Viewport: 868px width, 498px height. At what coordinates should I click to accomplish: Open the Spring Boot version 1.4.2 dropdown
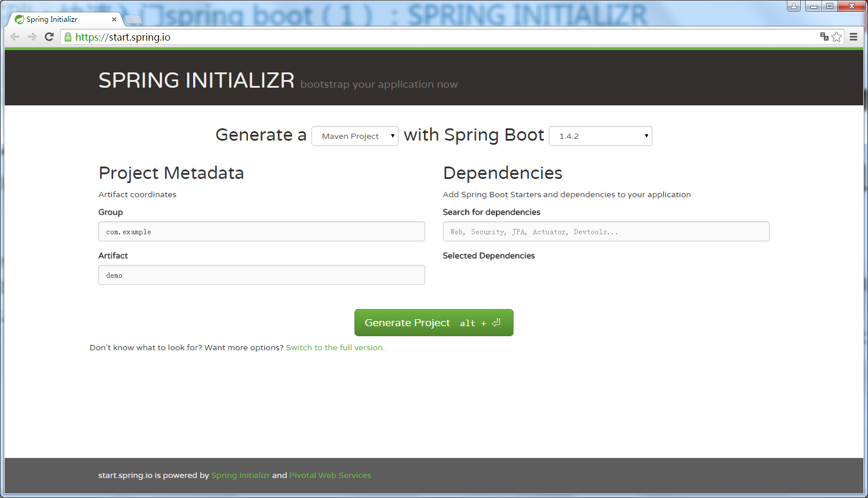pyautogui.click(x=601, y=136)
